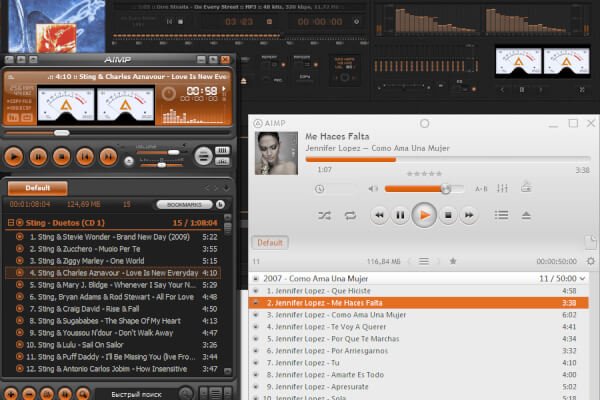
Task: Open playlist settings gear in light player
Action: coord(591,261)
